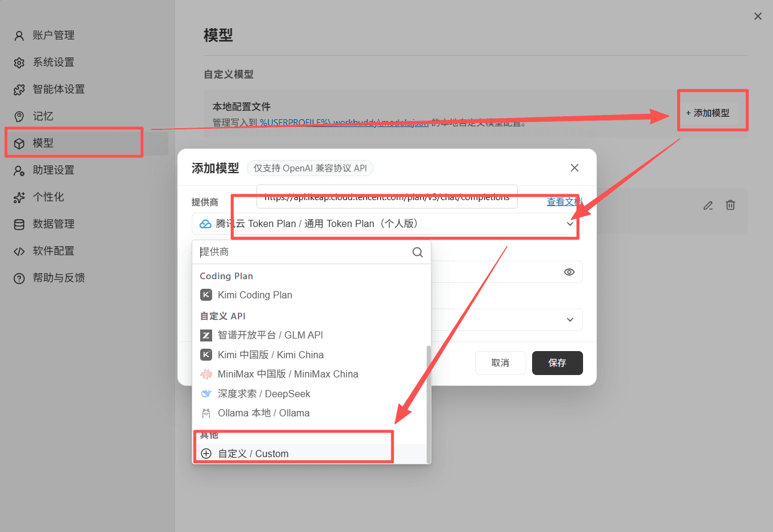Click the GLM API Z logo
This screenshot has width=773, height=532.
(x=206, y=335)
